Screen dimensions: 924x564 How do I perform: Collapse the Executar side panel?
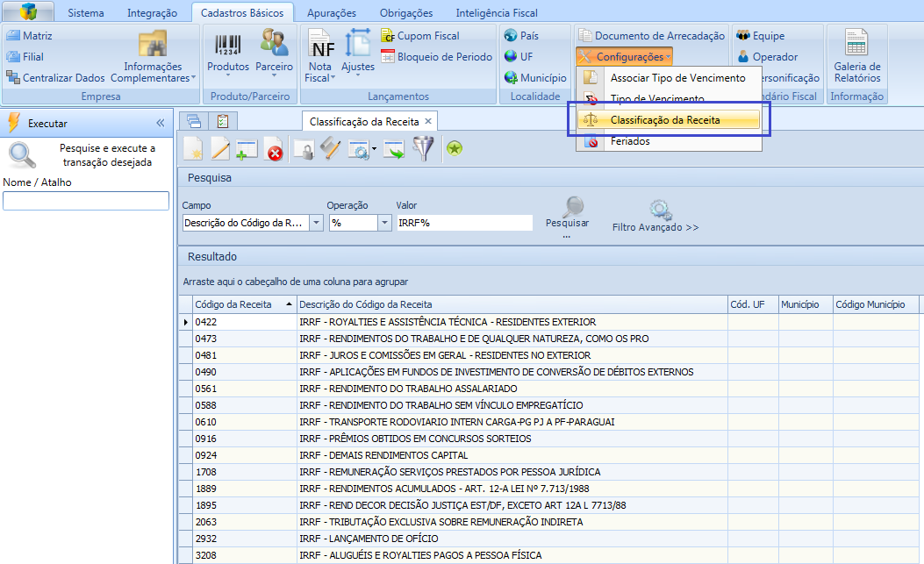(161, 123)
